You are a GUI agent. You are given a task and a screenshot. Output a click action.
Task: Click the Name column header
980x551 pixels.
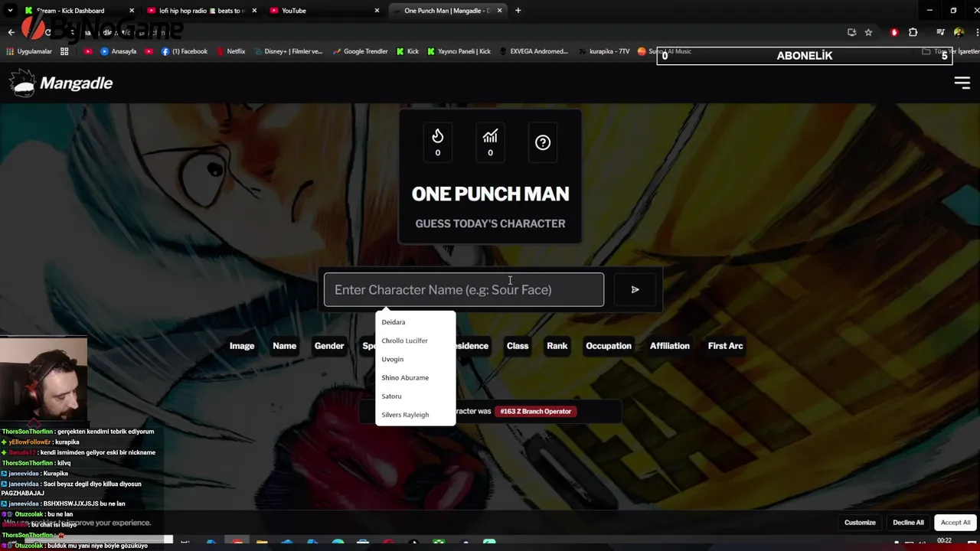284,346
